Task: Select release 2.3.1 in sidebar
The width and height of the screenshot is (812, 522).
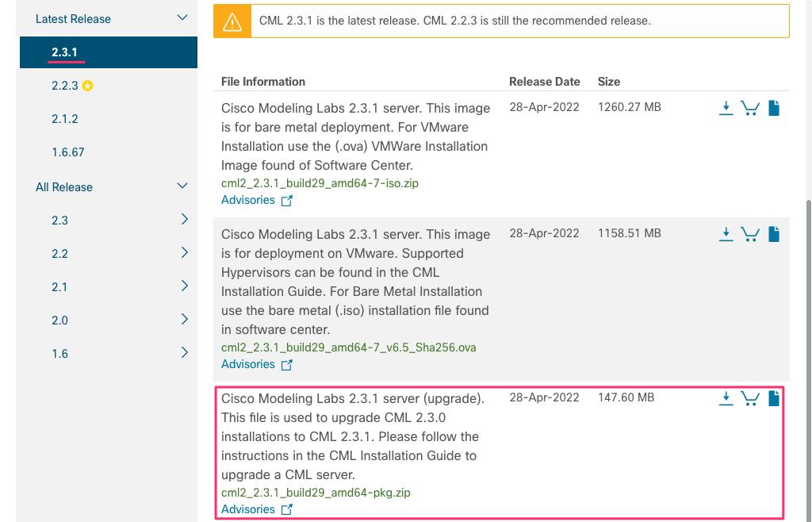Action: click(x=108, y=52)
